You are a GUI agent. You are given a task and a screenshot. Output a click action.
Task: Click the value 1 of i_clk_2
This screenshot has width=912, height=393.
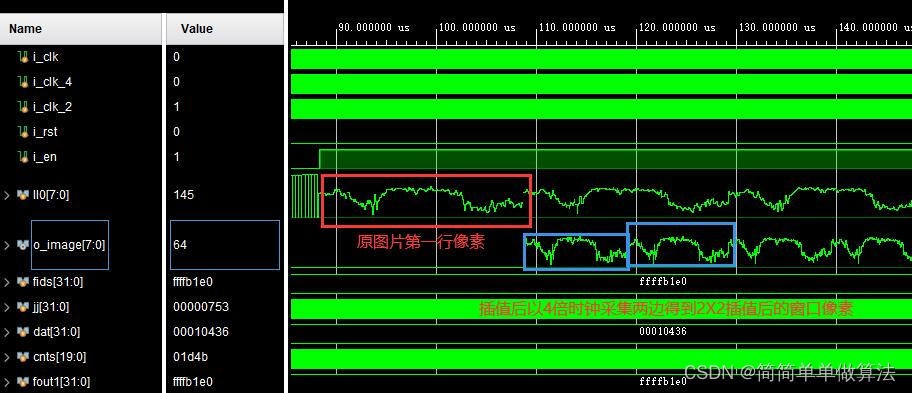[177, 107]
